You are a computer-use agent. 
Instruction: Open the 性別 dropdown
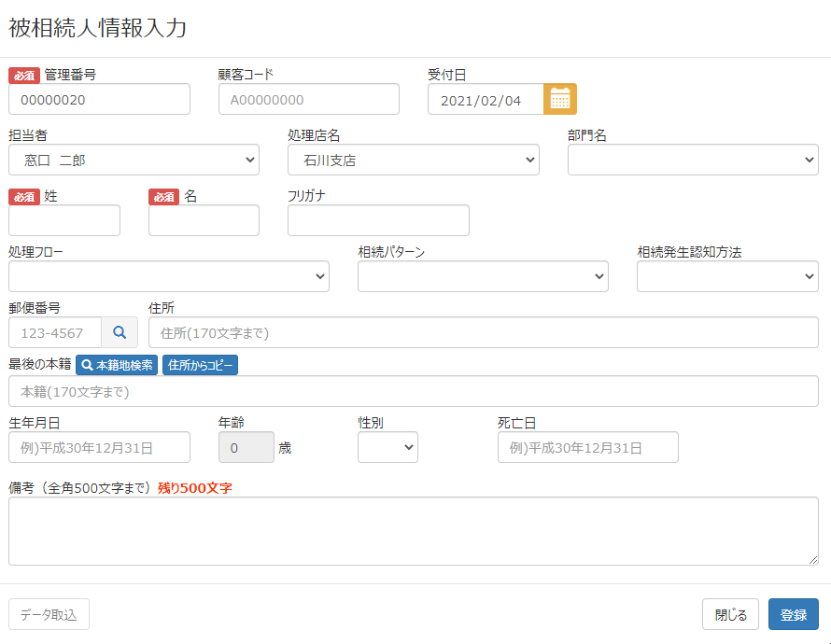click(387, 448)
